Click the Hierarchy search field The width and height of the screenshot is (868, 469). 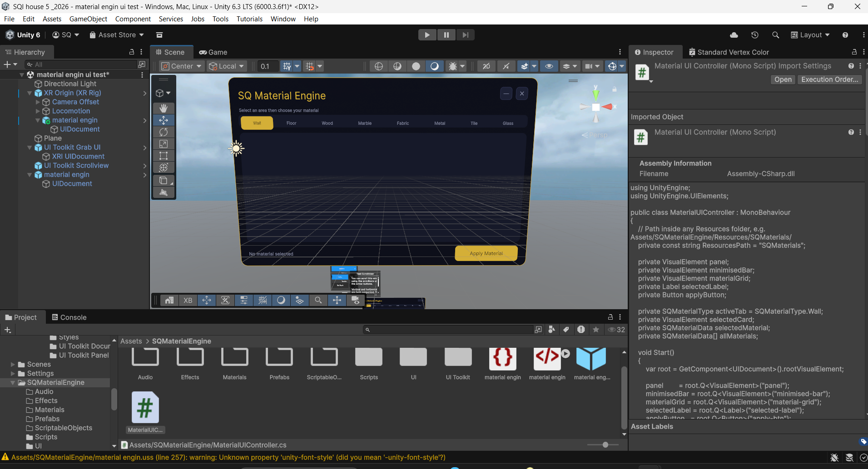coord(81,64)
